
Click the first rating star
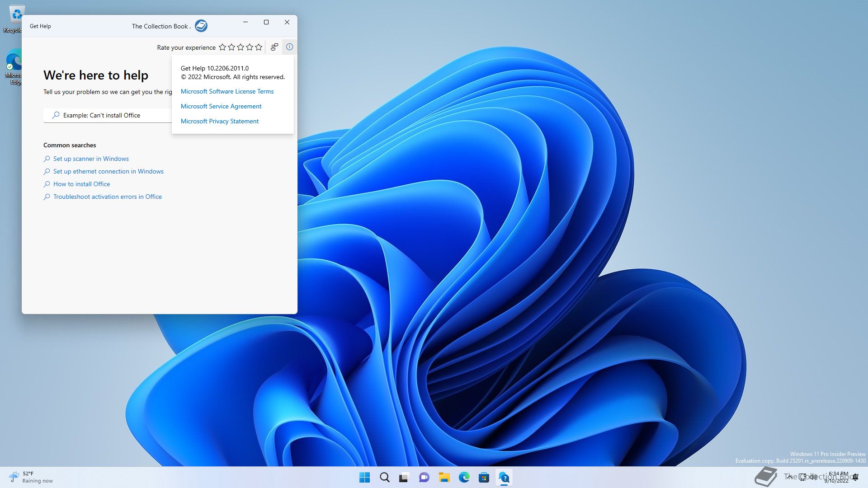pyautogui.click(x=222, y=47)
